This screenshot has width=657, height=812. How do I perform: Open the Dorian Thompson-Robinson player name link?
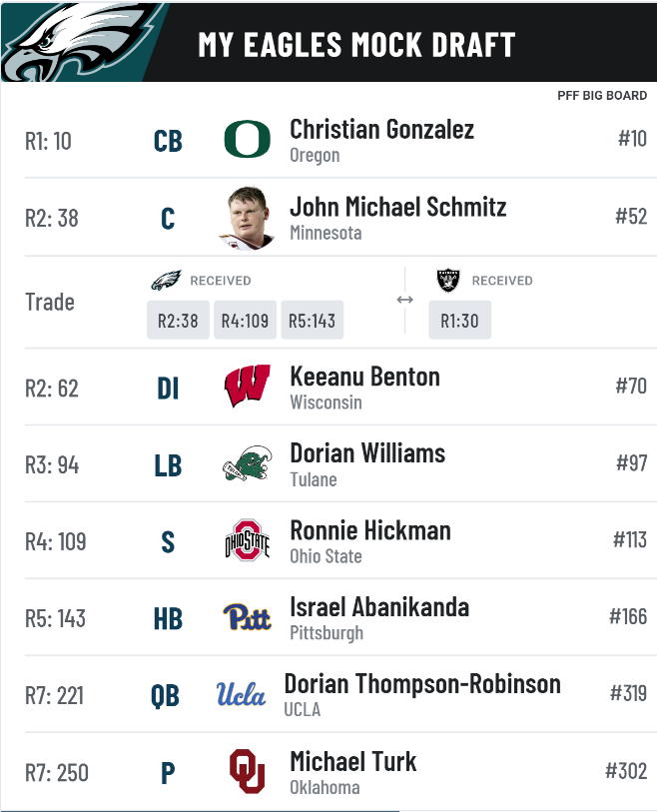(422, 684)
